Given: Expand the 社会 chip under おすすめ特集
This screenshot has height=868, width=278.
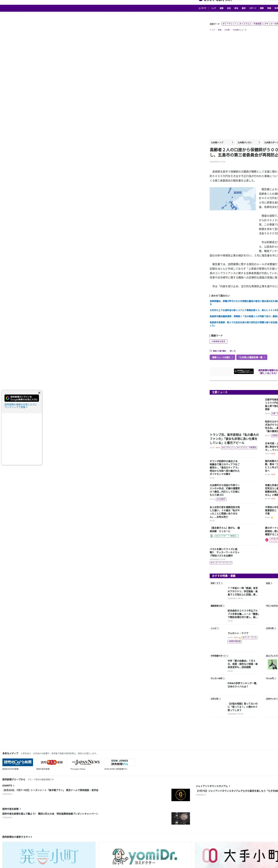Looking at the screenshot, I should click(269, 583).
